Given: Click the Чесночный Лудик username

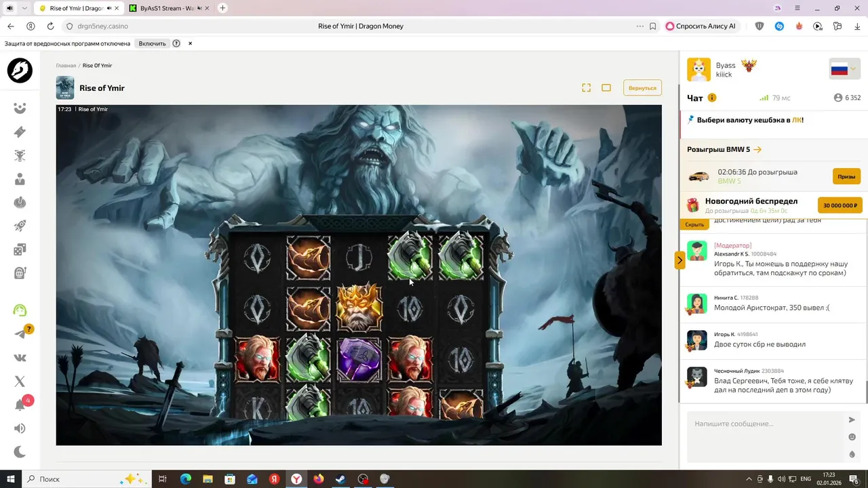Looking at the screenshot, I should (736, 371).
